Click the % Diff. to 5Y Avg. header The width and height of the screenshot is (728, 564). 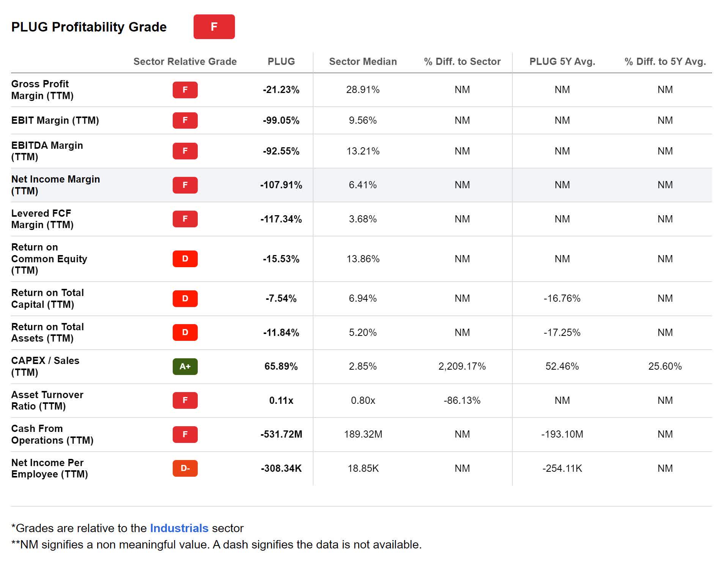coord(665,61)
